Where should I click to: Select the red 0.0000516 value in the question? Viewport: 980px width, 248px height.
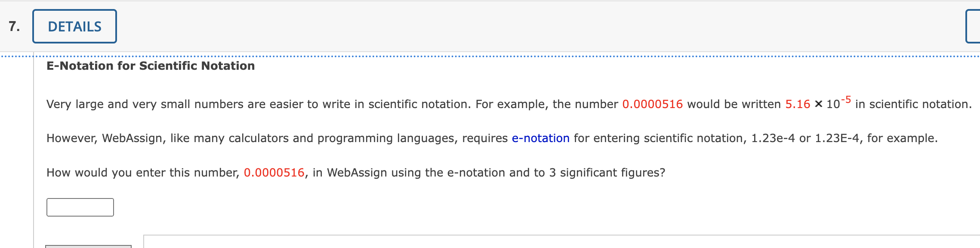pos(274,173)
